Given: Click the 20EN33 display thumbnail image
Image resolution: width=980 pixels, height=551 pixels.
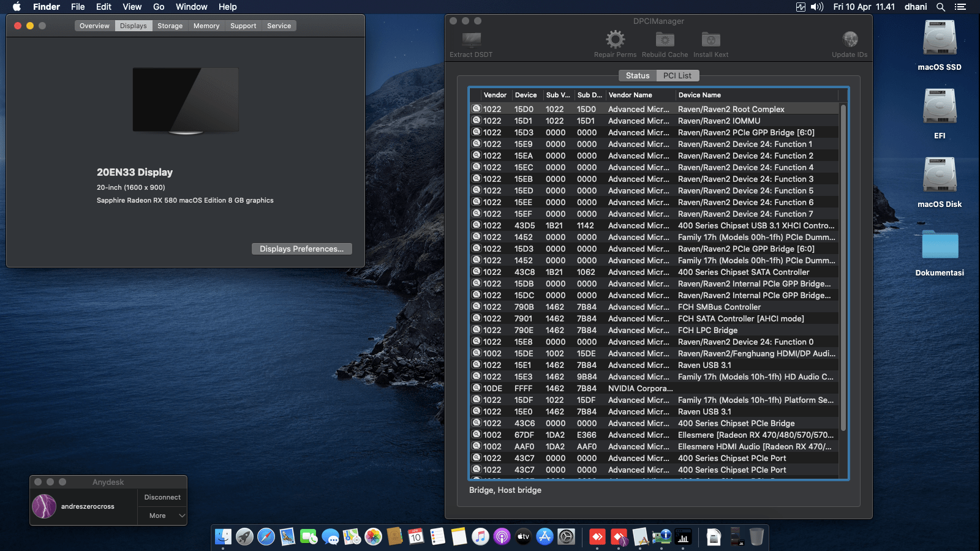Looking at the screenshot, I should [x=186, y=100].
